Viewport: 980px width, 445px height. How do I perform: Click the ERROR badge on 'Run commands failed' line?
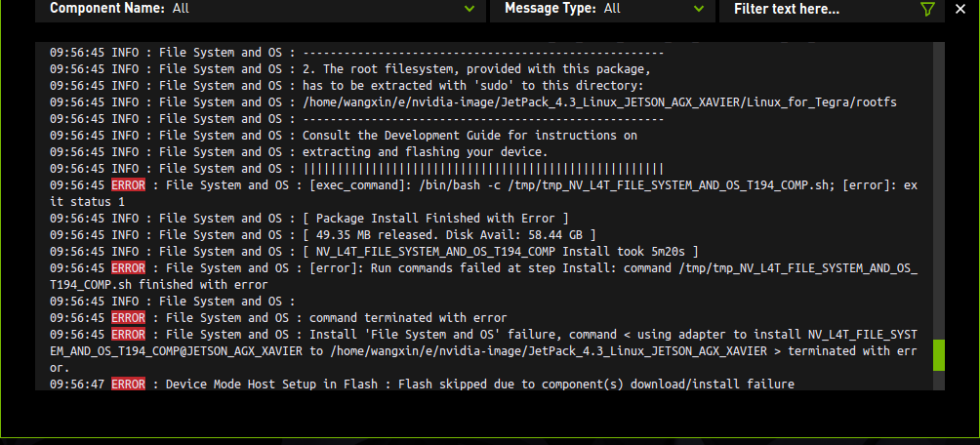click(128, 267)
